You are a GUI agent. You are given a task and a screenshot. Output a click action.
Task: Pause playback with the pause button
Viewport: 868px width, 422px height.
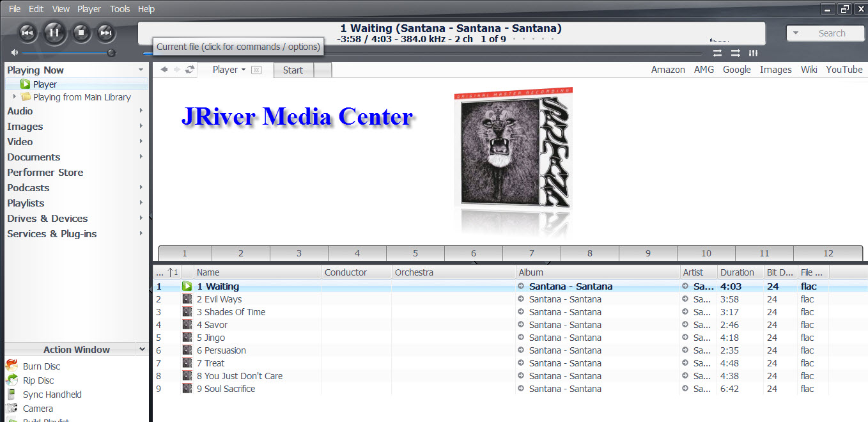(54, 32)
